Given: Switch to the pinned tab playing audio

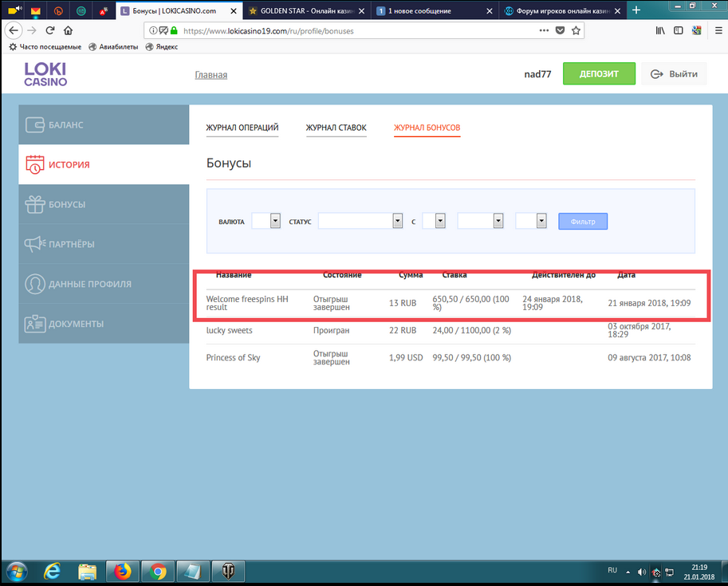Looking at the screenshot, I should (14, 10).
